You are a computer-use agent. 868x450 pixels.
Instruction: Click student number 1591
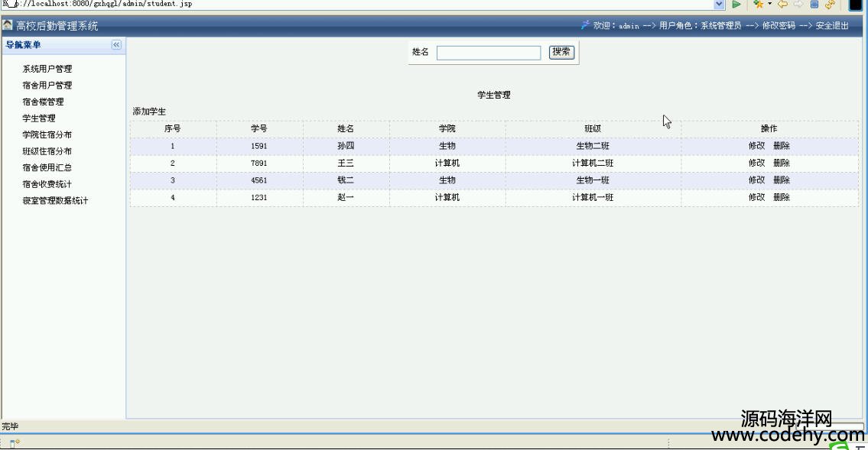click(x=259, y=147)
